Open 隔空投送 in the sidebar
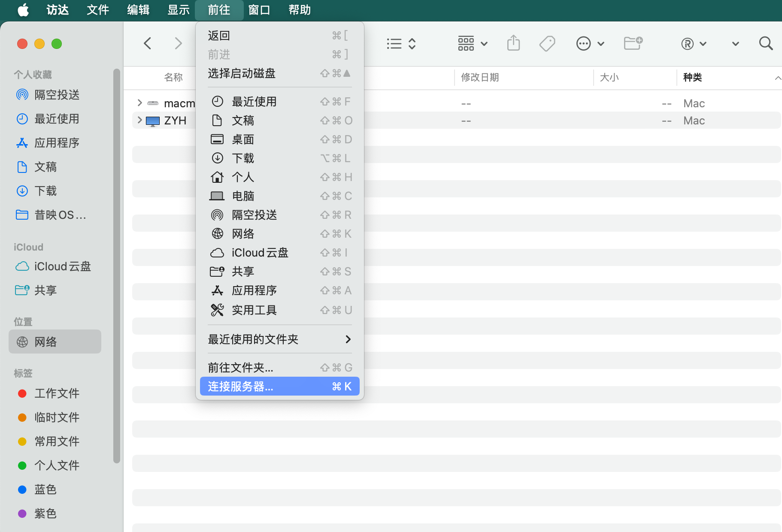782x532 pixels. (x=55, y=95)
